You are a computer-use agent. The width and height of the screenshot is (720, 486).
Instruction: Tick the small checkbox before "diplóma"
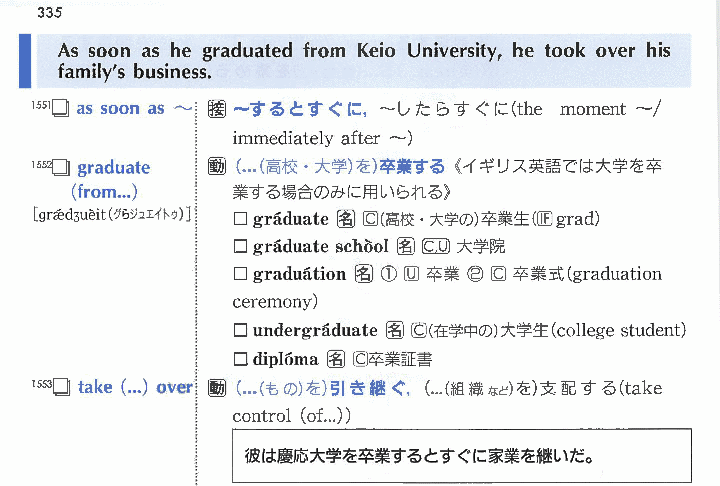click(x=240, y=358)
